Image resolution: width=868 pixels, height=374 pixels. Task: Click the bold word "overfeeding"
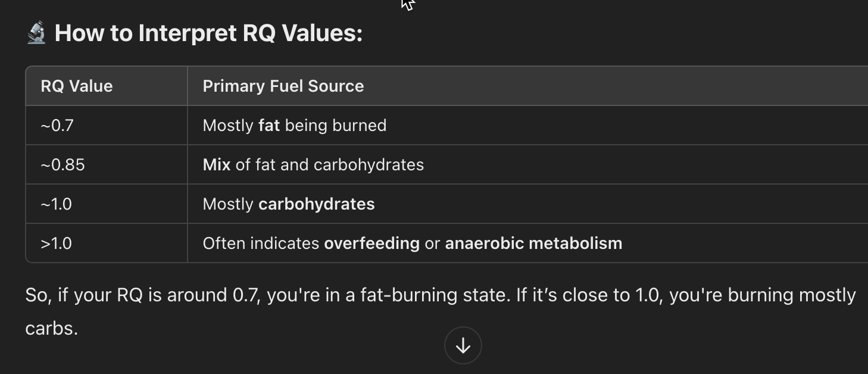point(371,243)
